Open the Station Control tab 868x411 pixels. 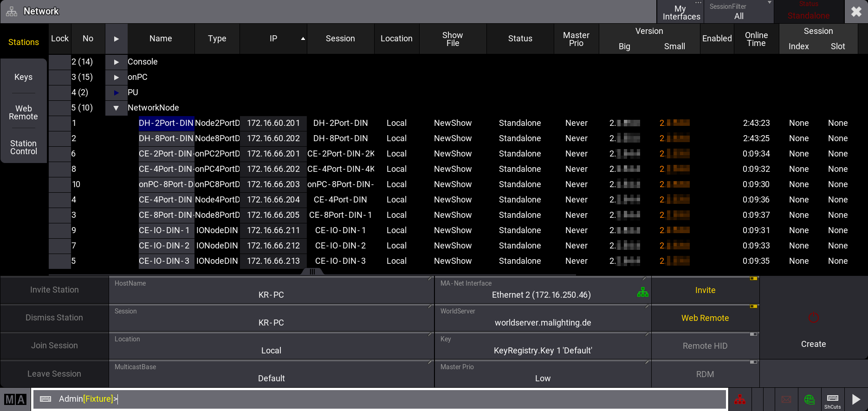click(24, 147)
